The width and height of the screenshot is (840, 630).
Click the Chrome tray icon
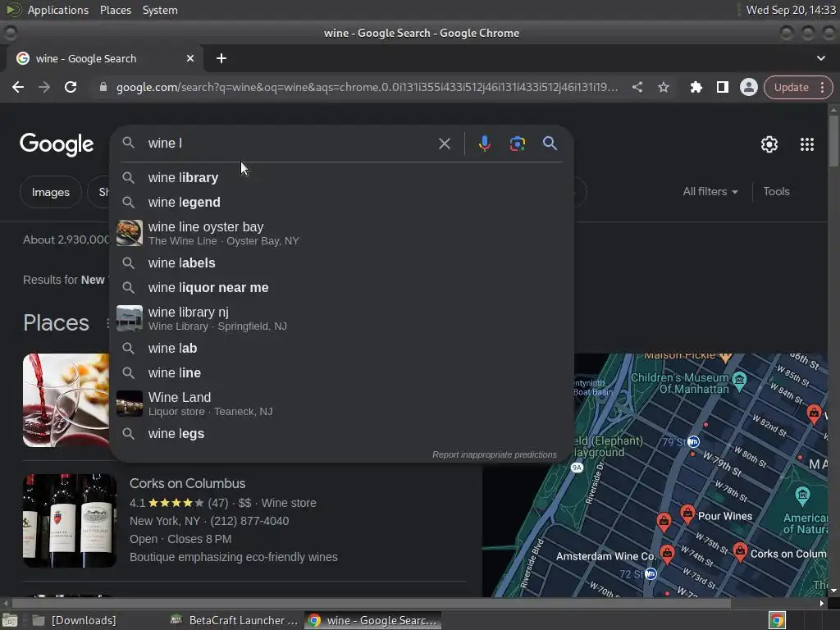click(777, 620)
